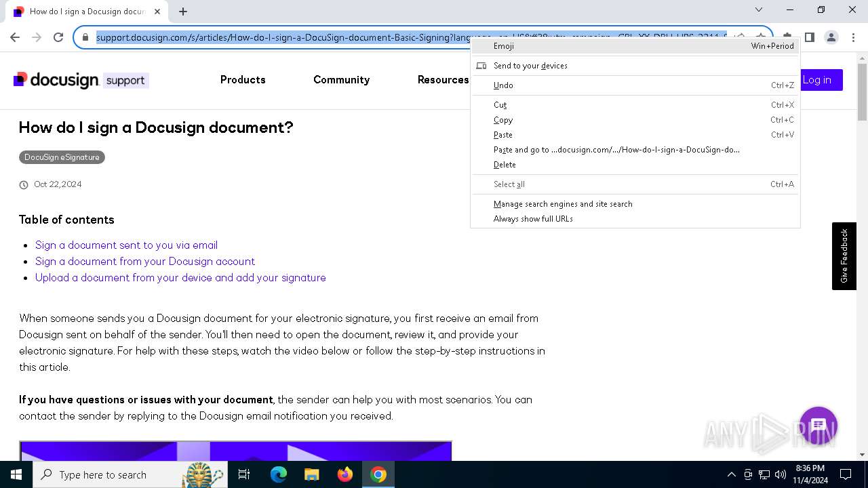
Task: Launch Firefox from the taskbar
Action: [345, 474]
